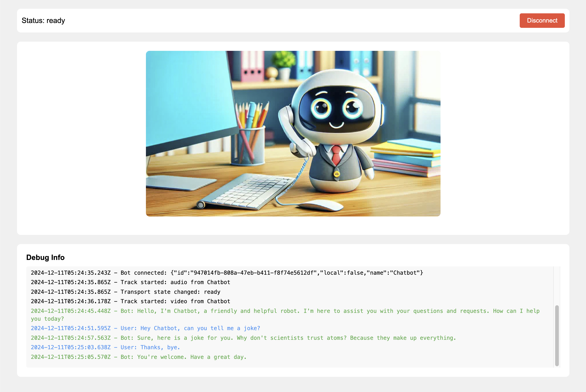The height and width of the screenshot is (392, 586).
Task: Click the wrapped "you today?" log line
Action: click(x=47, y=319)
